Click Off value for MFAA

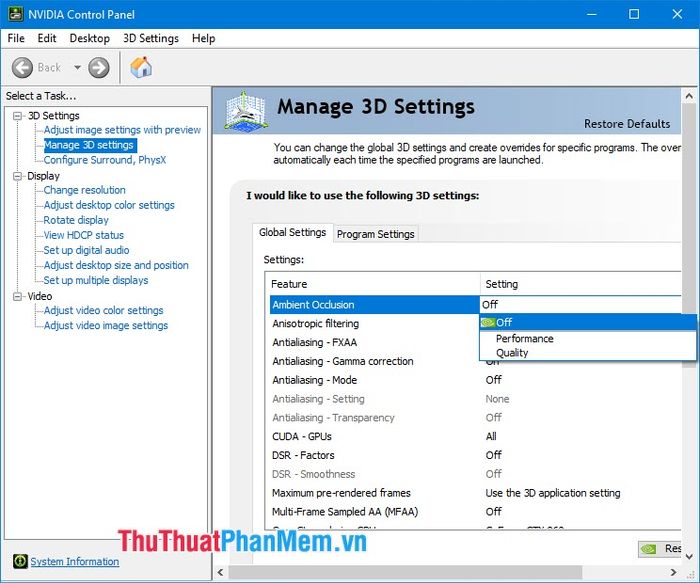coord(493,512)
